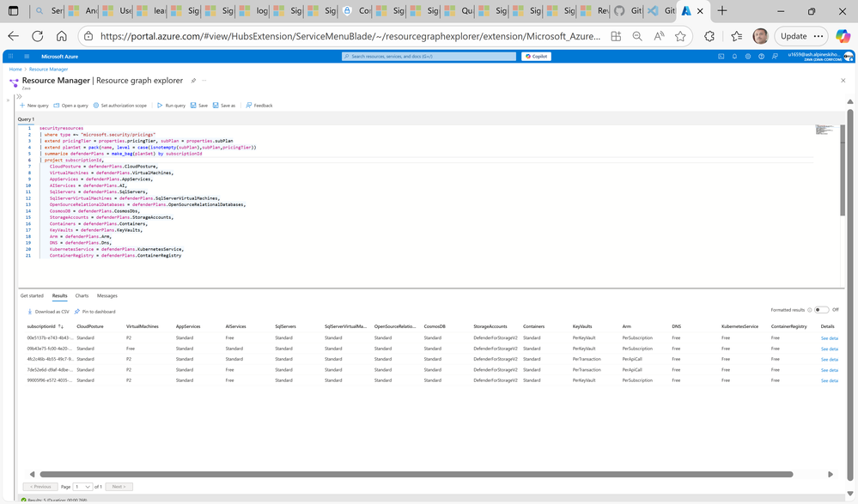Pin results to dashboard

pos(94,312)
